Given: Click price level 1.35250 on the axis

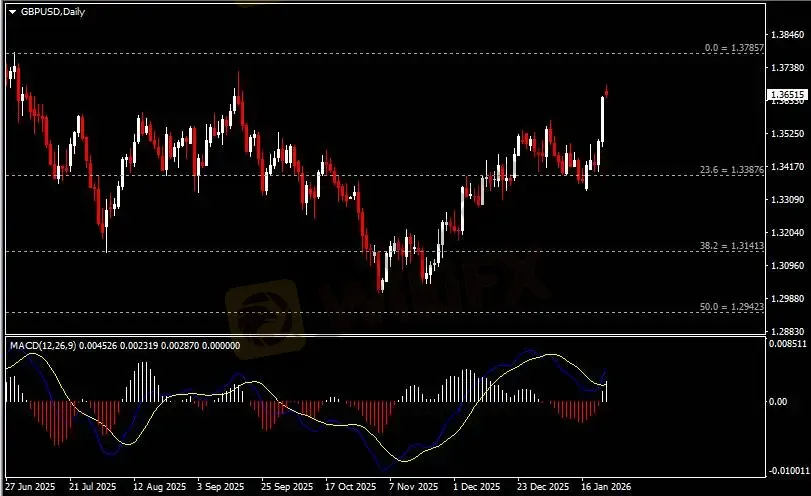Looking at the screenshot, I should click(x=787, y=133).
